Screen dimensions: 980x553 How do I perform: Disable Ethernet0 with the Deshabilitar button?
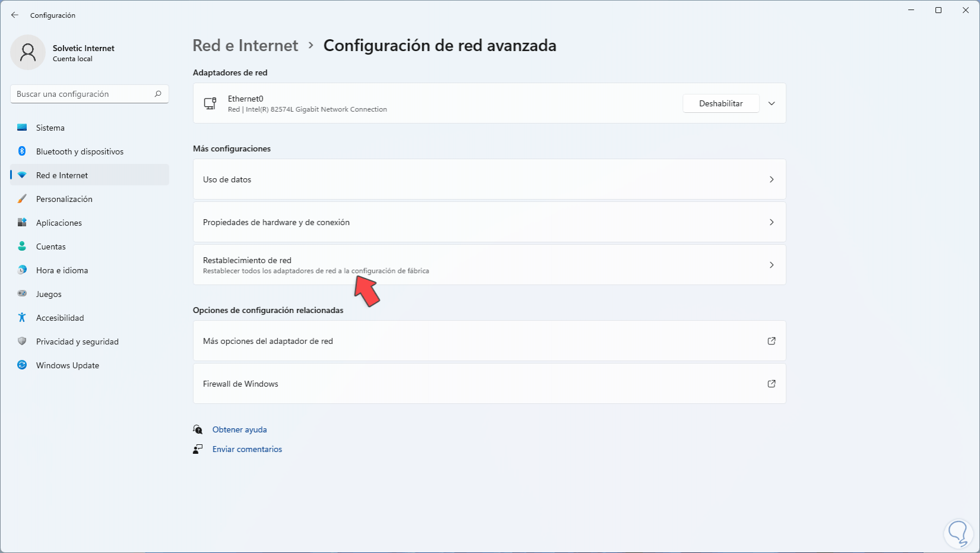[x=721, y=103]
